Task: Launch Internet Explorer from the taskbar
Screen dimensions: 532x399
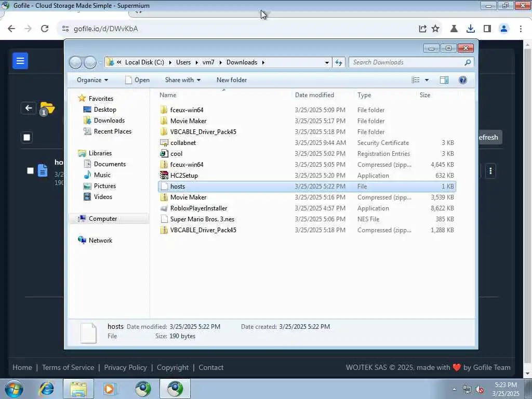Action: 46,389
